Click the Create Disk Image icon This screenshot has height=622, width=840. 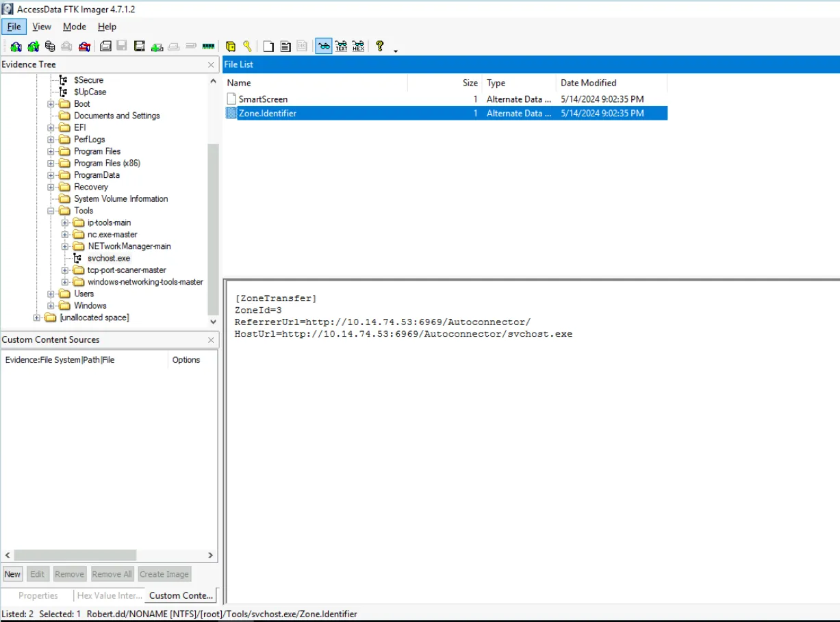tap(105, 47)
